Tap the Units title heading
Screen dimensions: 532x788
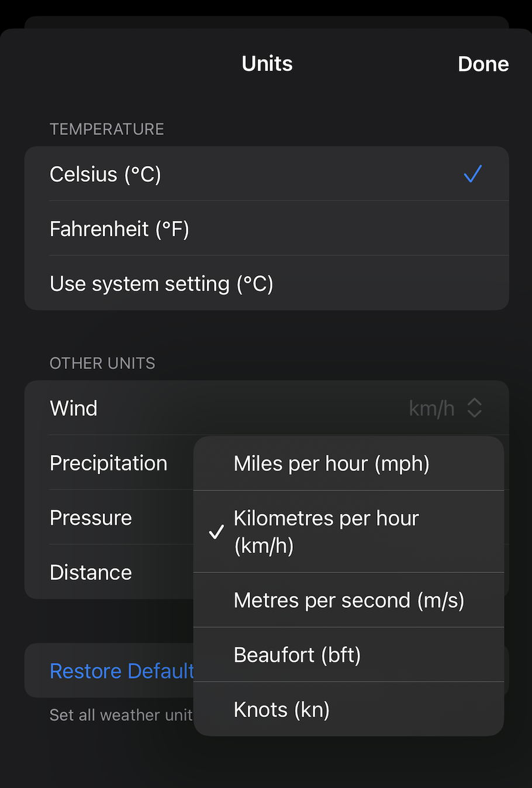point(267,64)
